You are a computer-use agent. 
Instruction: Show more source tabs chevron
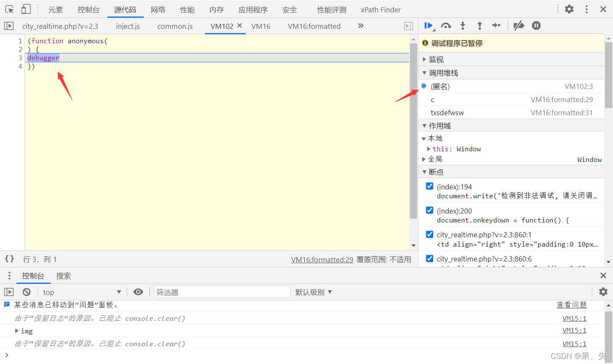[361, 25]
